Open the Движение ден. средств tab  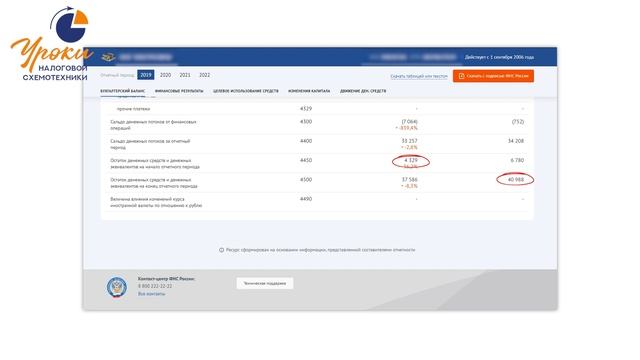click(363, 91)
